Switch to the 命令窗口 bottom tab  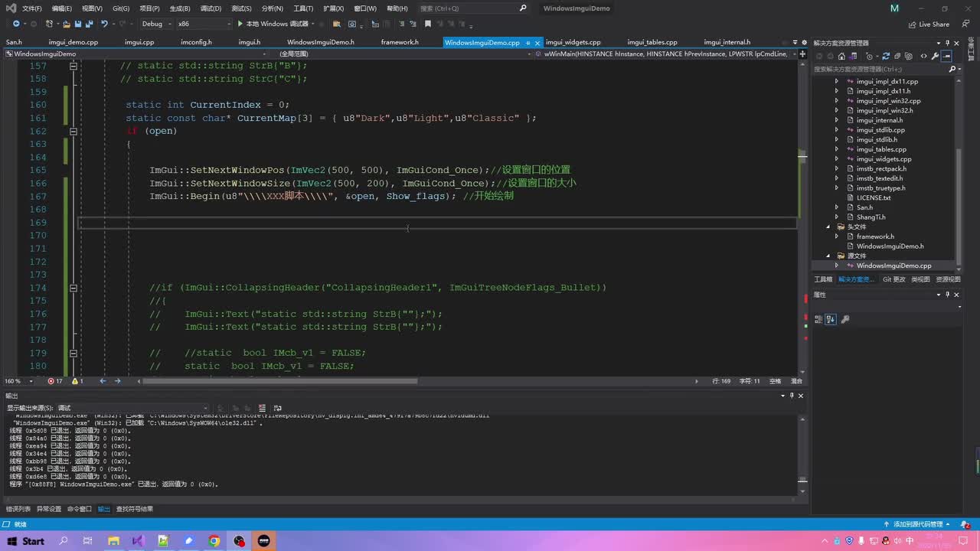pos(79,509)
